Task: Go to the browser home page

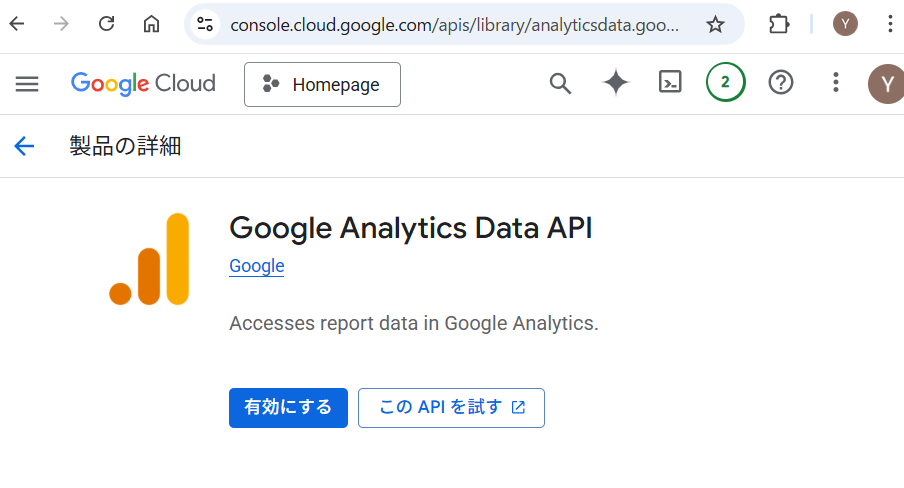Action: pyautogui.click(x=151, y=24)
